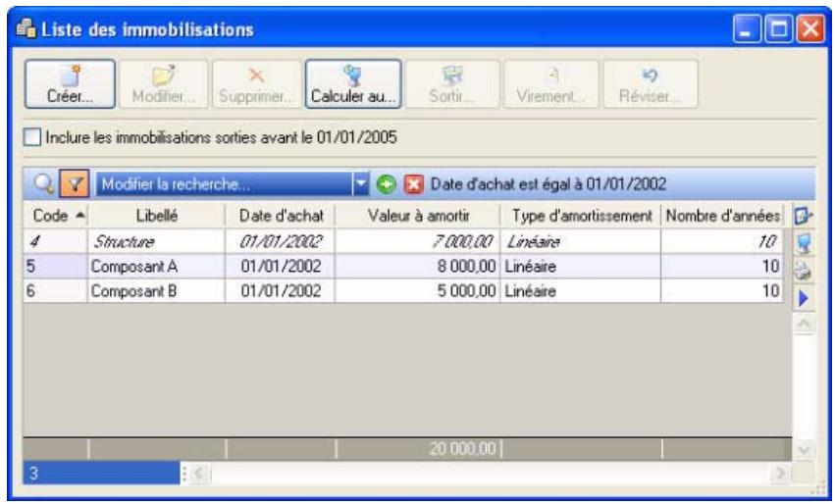Viewport: 835px width, 504px height.
Task: Click the printer icon in side strip
Action: (803, 272)
